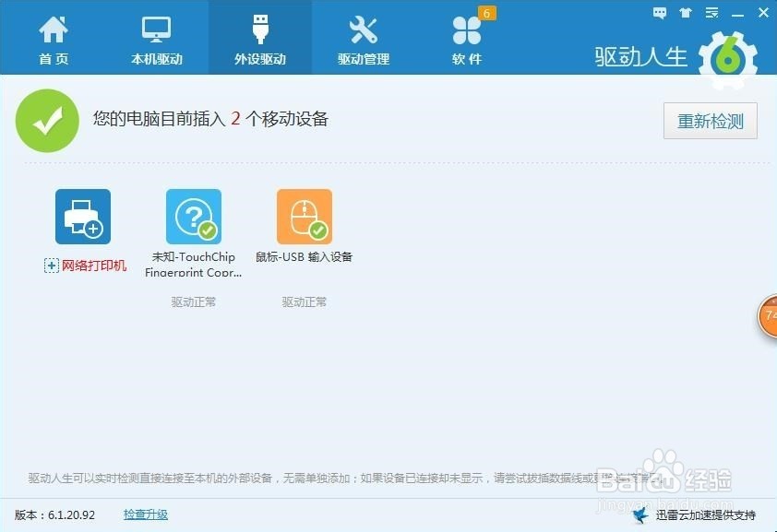Click the Xunlei bird icon
The width and height of the screenshot is (777, 532).
pyautogui.click(x=640, y=515)
